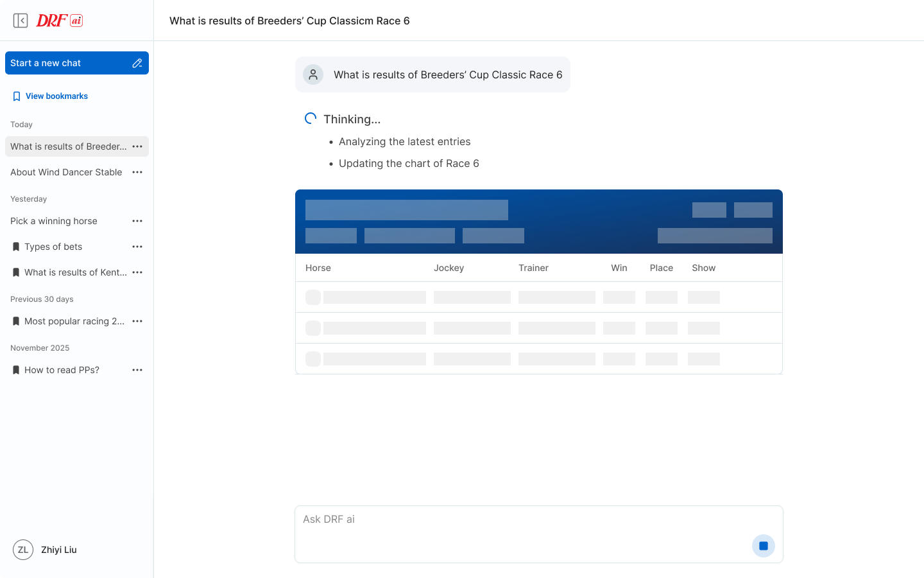The image size is (924, 578).
Task: Click the DRF ai logo
Action: pyautogui.click(x=60, y=21)
